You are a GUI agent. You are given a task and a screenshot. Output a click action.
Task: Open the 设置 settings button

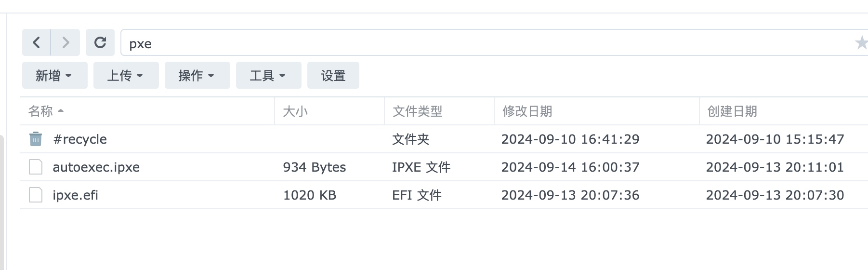333,75
